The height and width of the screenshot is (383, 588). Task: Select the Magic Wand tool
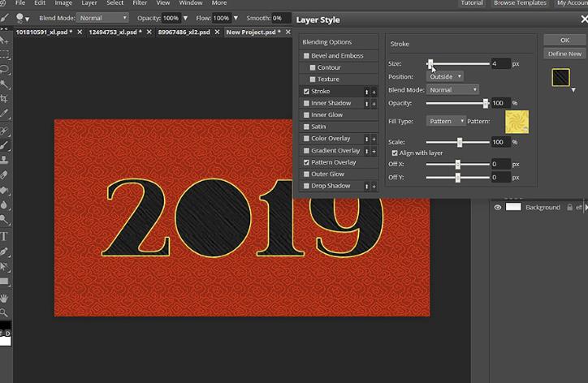[x=4, y=84]
